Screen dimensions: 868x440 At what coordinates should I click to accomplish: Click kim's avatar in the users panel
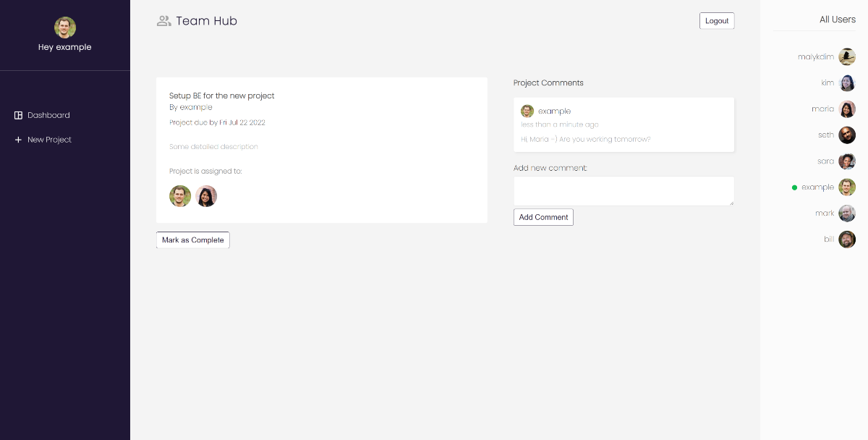point(847,82)
